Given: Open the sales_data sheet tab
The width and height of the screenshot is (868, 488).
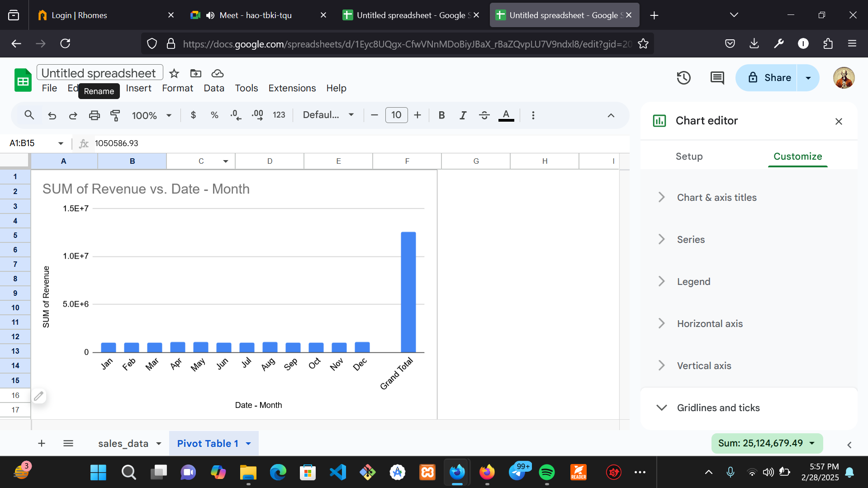Looking at the screenshot, I should click(123, 444).
